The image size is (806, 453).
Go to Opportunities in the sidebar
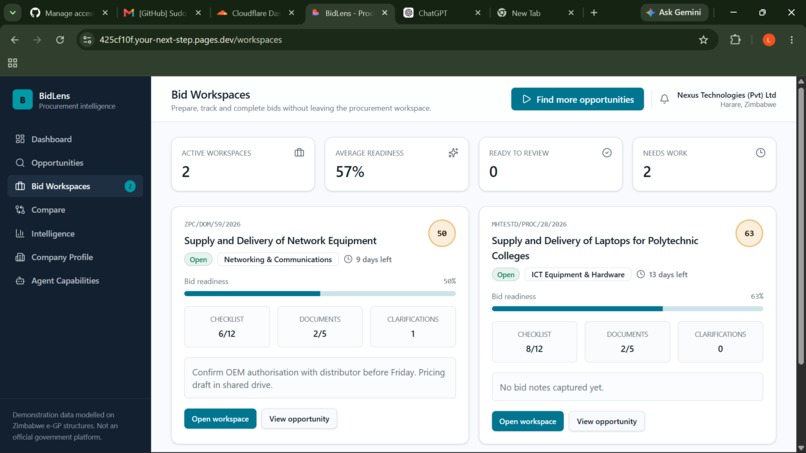tap(75, 162)
